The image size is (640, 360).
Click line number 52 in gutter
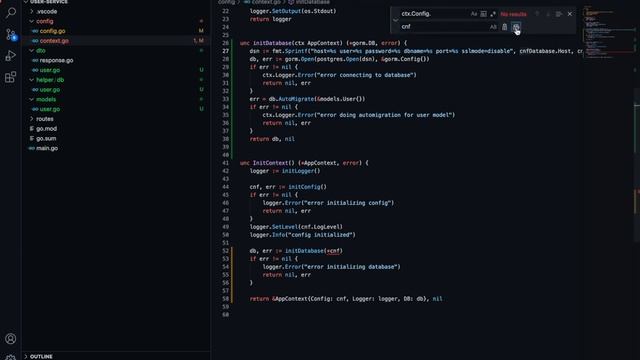point(226,251)
